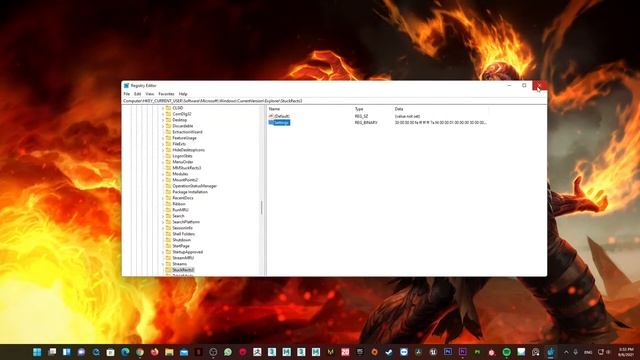Expand the FeatureUsage key

(x=163, y=138)
